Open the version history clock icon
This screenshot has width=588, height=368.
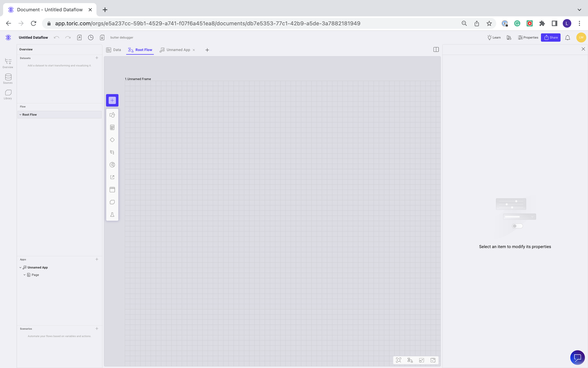[91, 37]
